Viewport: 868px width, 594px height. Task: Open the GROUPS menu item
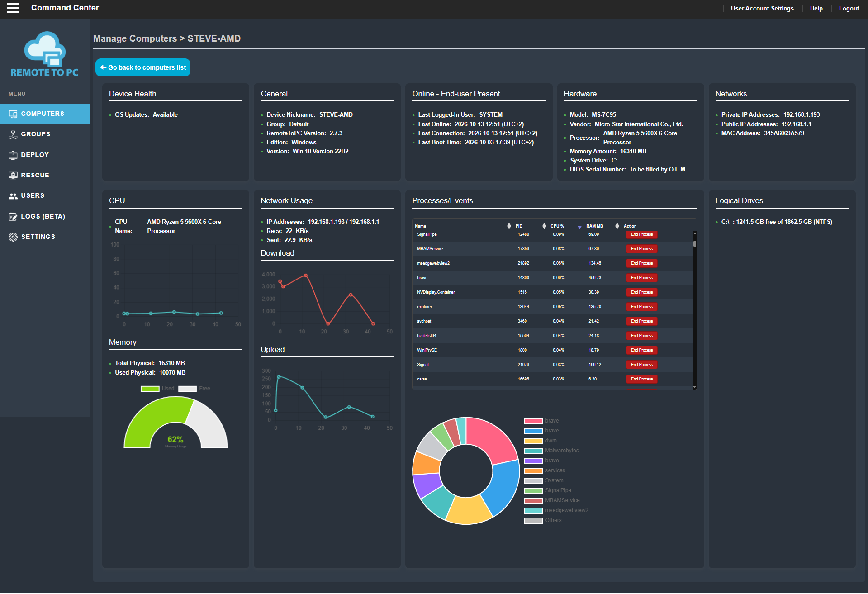(x=45, y=134)
